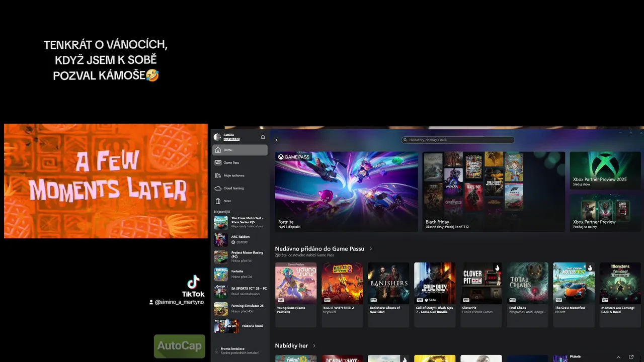Open Xbox Partner Preview 2025 tile

point(605,171)
